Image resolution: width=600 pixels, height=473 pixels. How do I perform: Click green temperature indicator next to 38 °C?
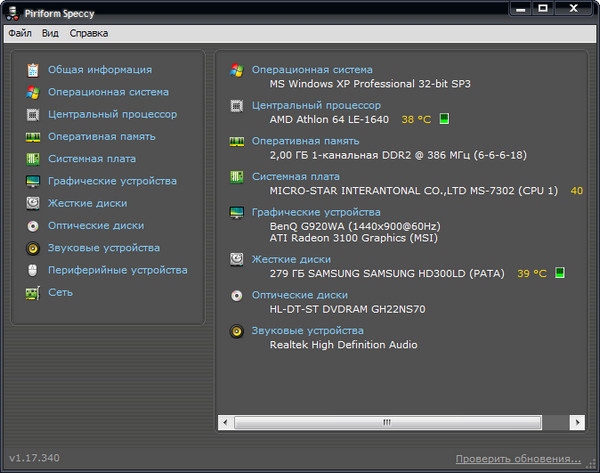[444, 119]
